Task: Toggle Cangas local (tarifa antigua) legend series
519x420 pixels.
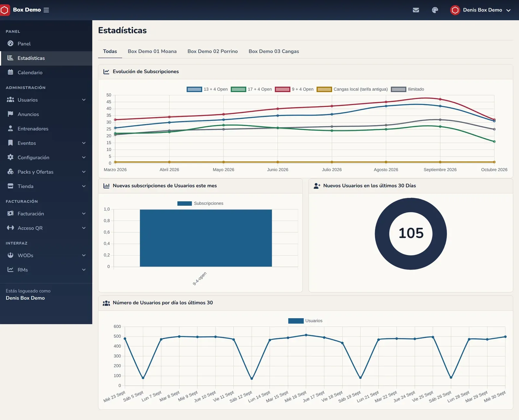Action: pyautogui.click(x=352, y=89)
